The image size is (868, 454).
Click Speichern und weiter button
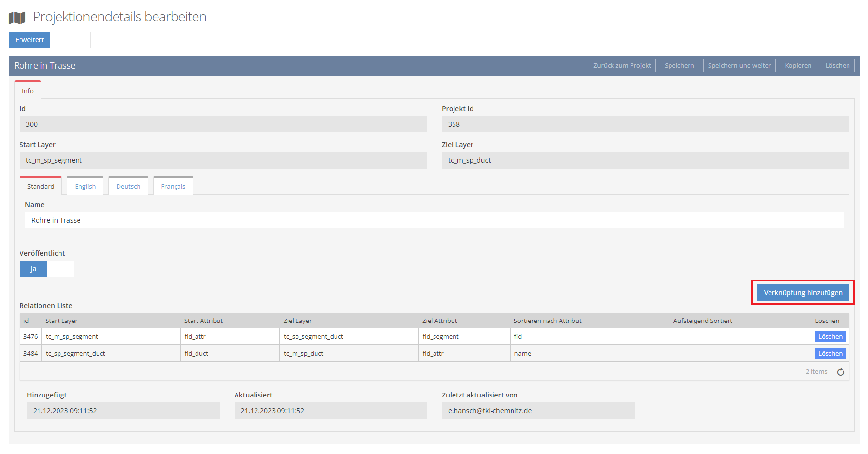[x=739, y=66]
